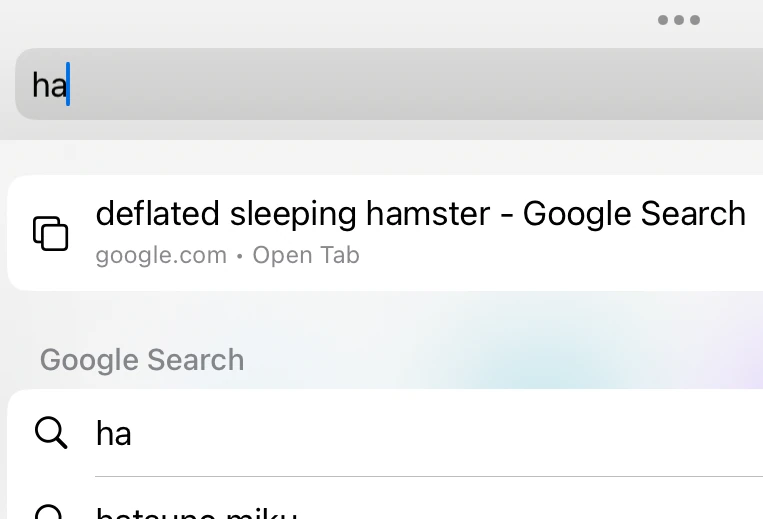Click the word "deflated" in tab suggestion

click(x=157, y=213)
